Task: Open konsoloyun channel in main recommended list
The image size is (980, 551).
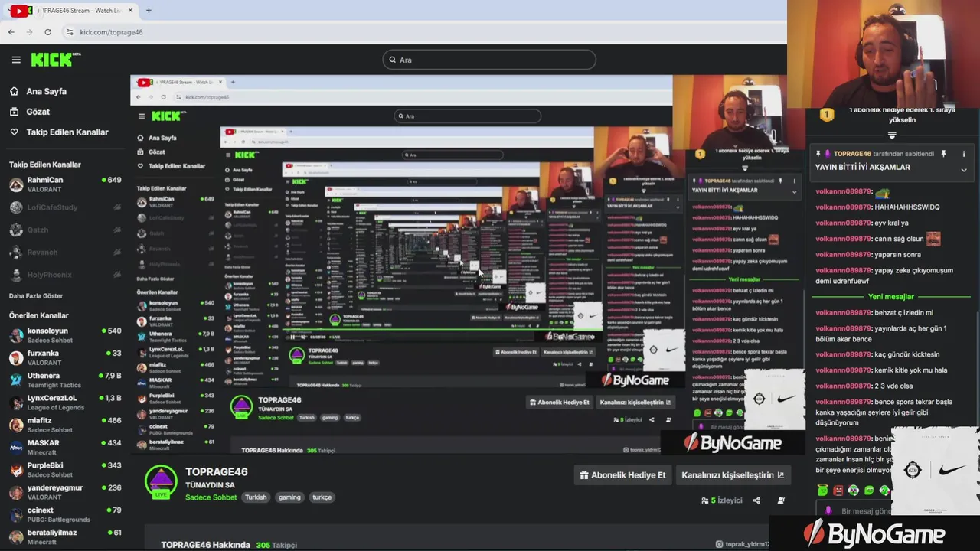Action: 65,335
